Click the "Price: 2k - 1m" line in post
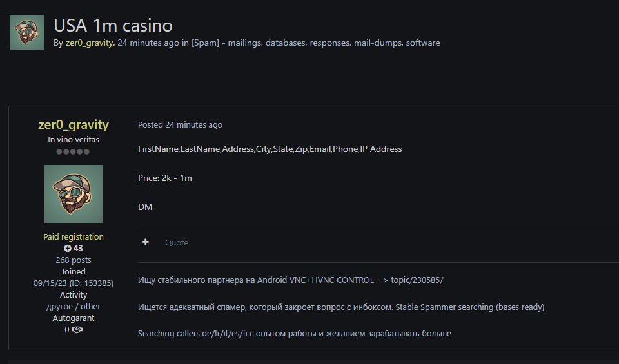The image size is (619, 364). (165, 178)
